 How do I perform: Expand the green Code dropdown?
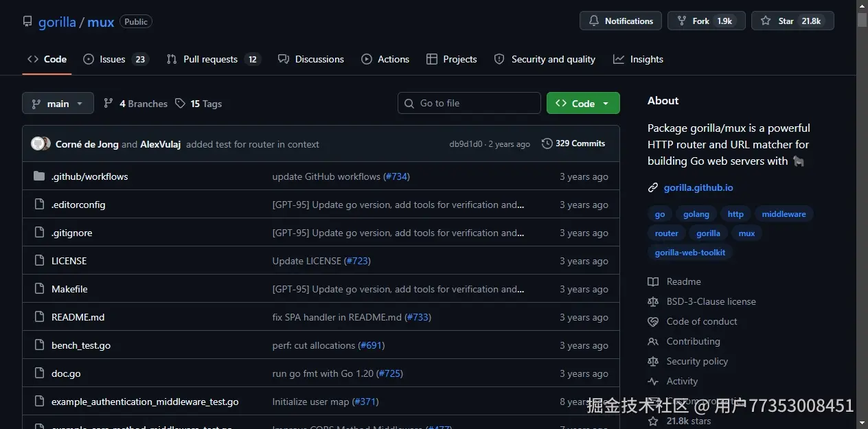point(583,103)
